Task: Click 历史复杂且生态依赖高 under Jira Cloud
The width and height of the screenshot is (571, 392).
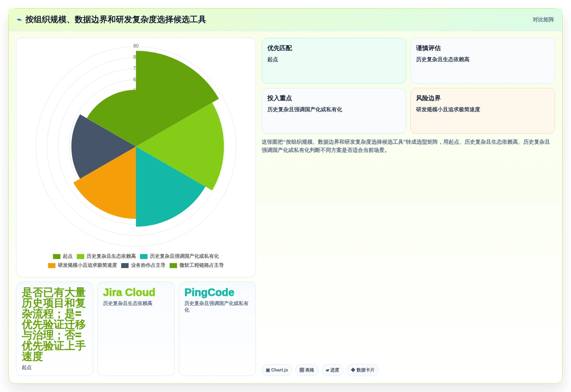Action: [x=128, y=303]
